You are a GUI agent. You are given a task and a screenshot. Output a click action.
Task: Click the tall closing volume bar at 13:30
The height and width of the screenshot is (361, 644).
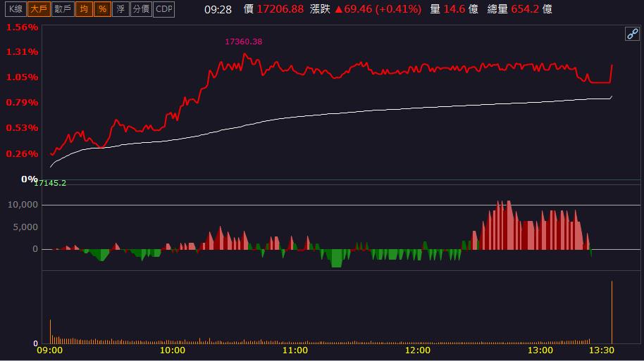tap(612, 312)
